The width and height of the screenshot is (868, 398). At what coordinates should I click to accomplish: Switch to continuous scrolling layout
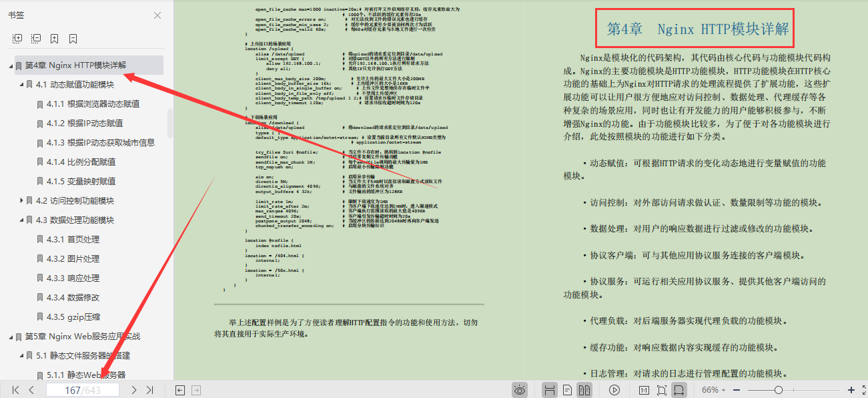click(x=549, y=390)
